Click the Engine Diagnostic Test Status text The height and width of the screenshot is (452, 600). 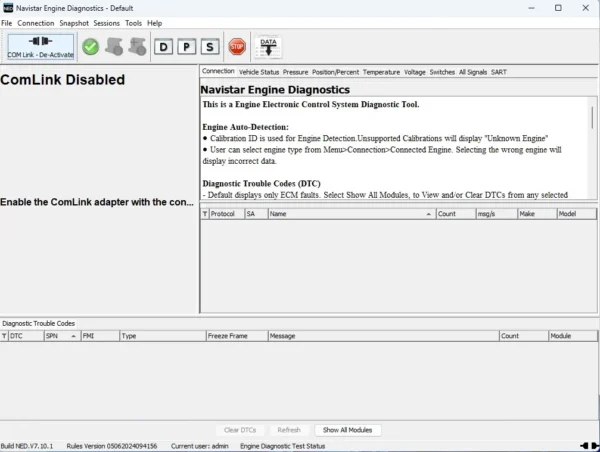tap(282, 446)
